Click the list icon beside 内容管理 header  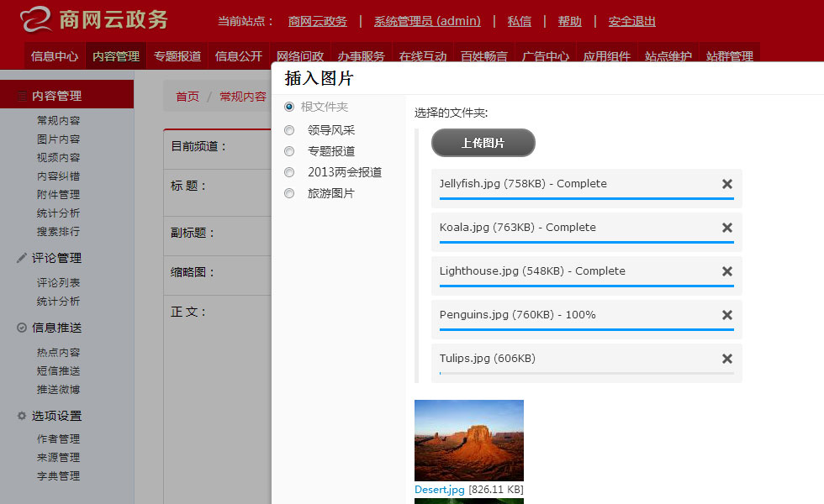22,96
